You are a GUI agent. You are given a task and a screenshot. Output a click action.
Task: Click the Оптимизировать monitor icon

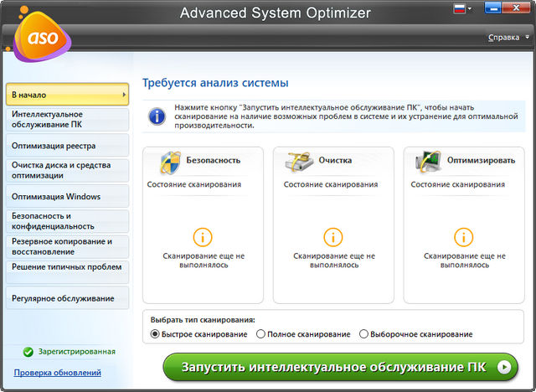[430, 161]
